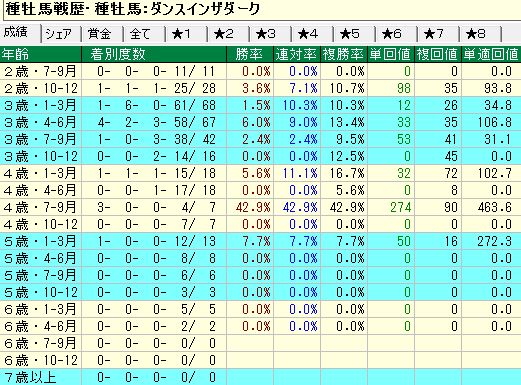Click the 年齢 column header
This screenshot has height=385, width=521.
41,54
